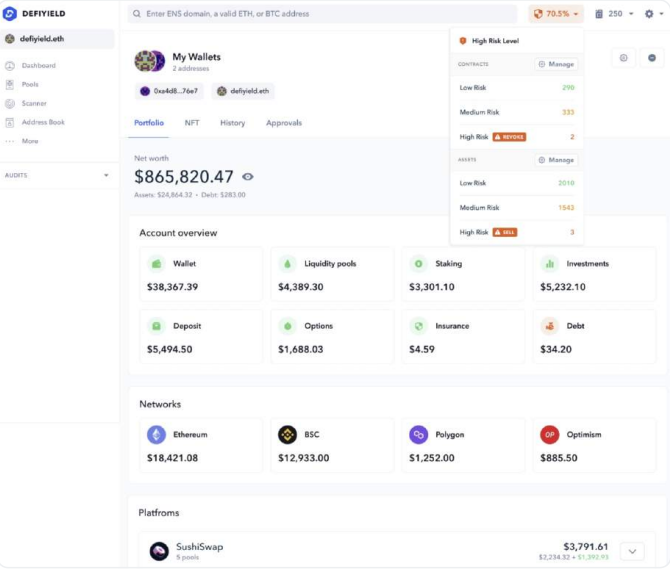The height and width of the screenshot is (570, 670).
Task: Click the SELL high risk button
Action: tap(505, 232)
